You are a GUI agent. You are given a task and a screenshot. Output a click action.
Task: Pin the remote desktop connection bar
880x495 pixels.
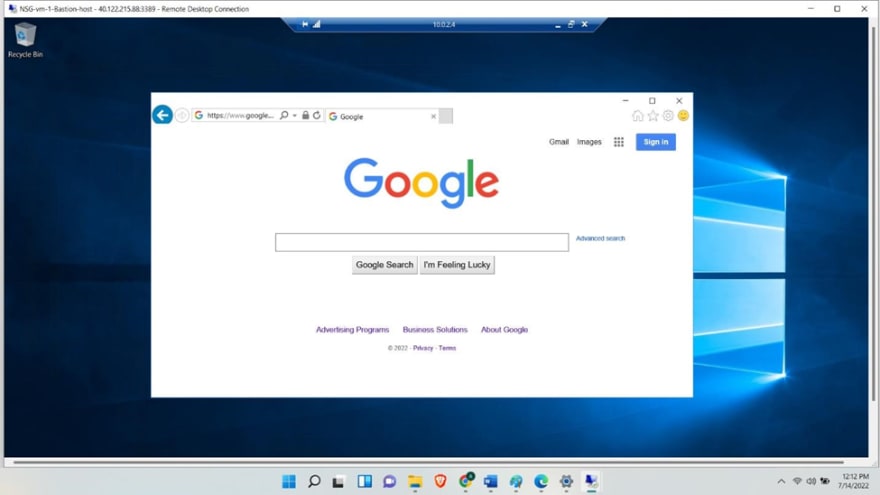click(305, 24)
